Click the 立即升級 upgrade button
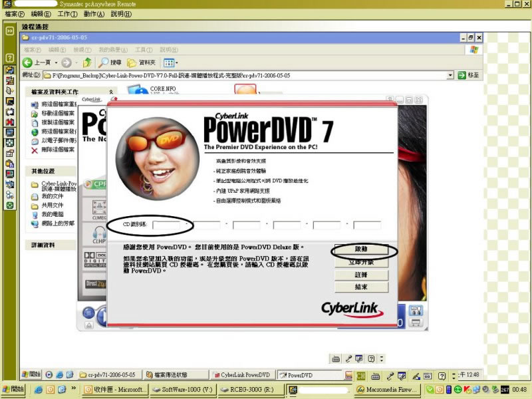 click(361, 262)
